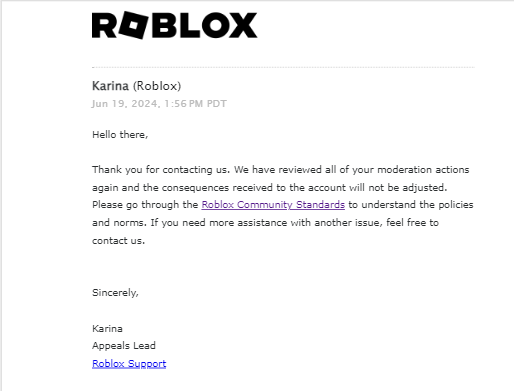Screen dimensions: 514x391
Task: Click the 'Sincerely,' closing line
Action: (115, 293)
